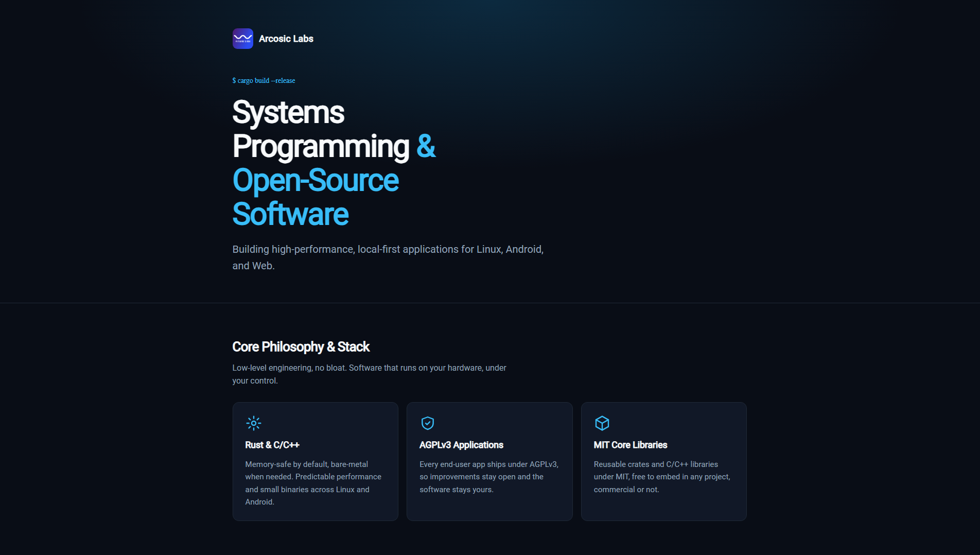This screenshot has width=980, height=555.
Task: Click the 'Low-level engineering, no bloat' subtitle
Action: tap(369, 374)
